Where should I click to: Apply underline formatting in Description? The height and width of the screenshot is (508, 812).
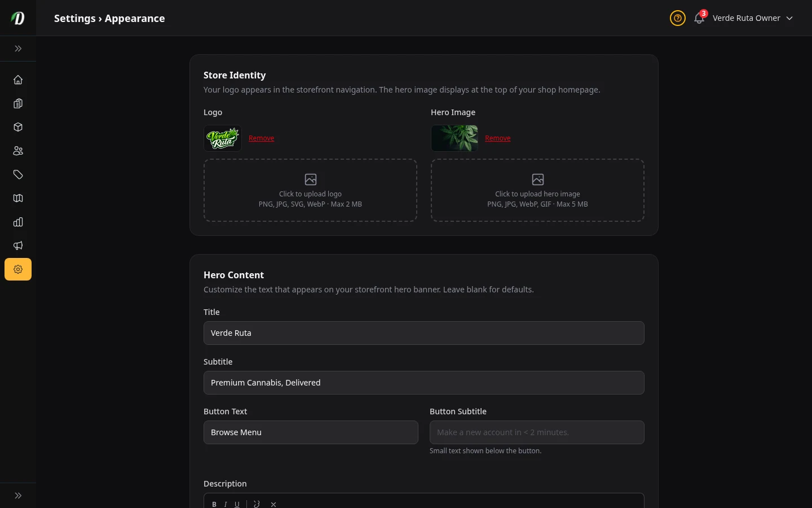tap(237, 504)
